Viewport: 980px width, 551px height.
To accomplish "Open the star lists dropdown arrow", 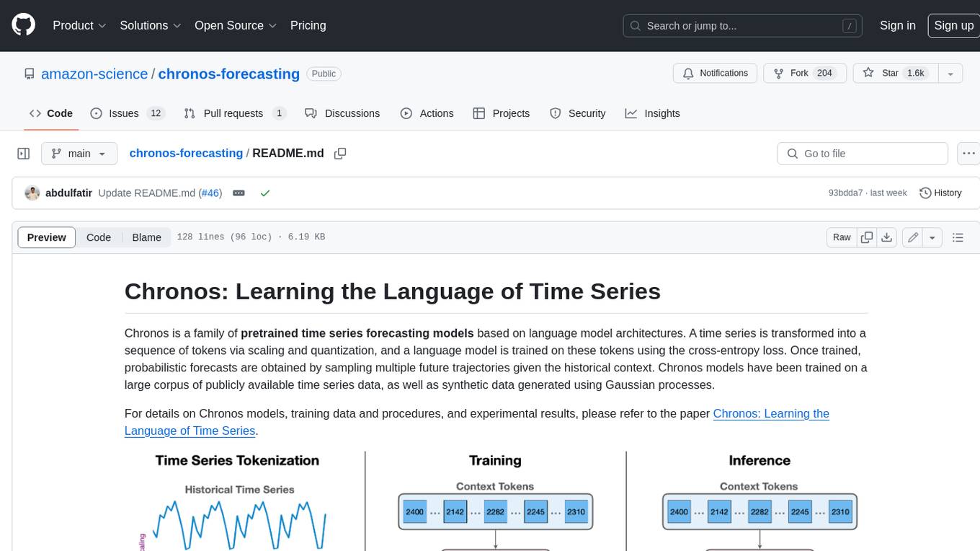I will [950, 73].
